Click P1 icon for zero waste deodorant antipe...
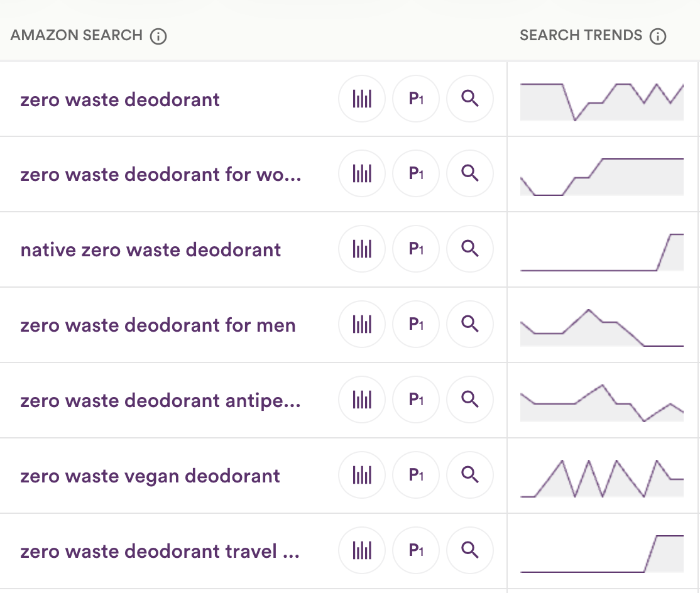Screen dimensions: 700x593 click(415, 400)
